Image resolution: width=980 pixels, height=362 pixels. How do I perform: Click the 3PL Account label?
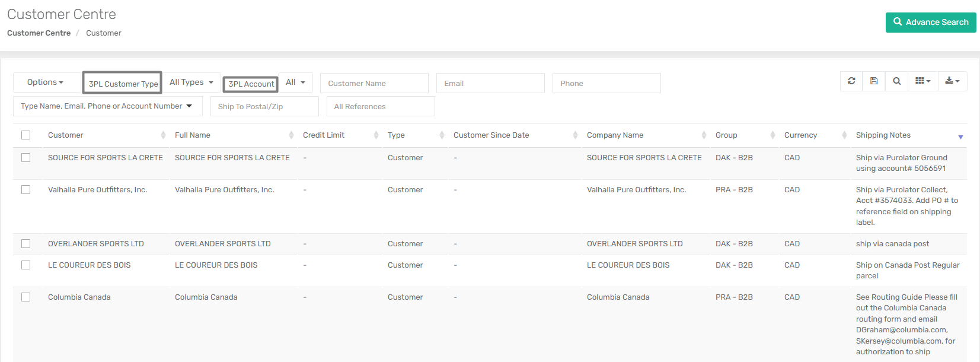pos(251,84)
